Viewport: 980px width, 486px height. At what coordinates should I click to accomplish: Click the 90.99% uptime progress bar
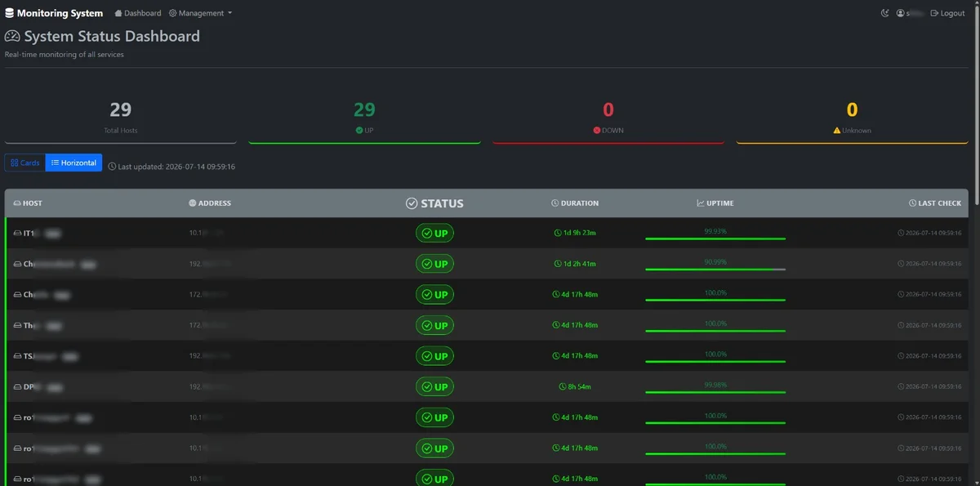[x=715, y=270]
